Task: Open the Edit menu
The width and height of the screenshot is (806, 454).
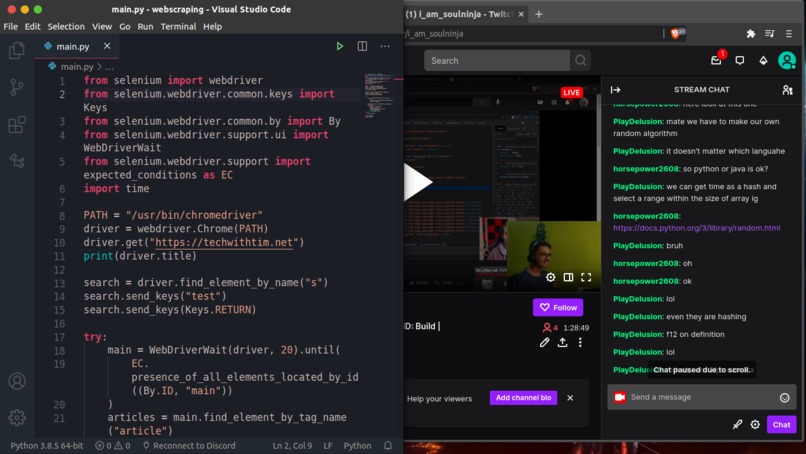Action: pyautogui.click(x=32, y=27)
